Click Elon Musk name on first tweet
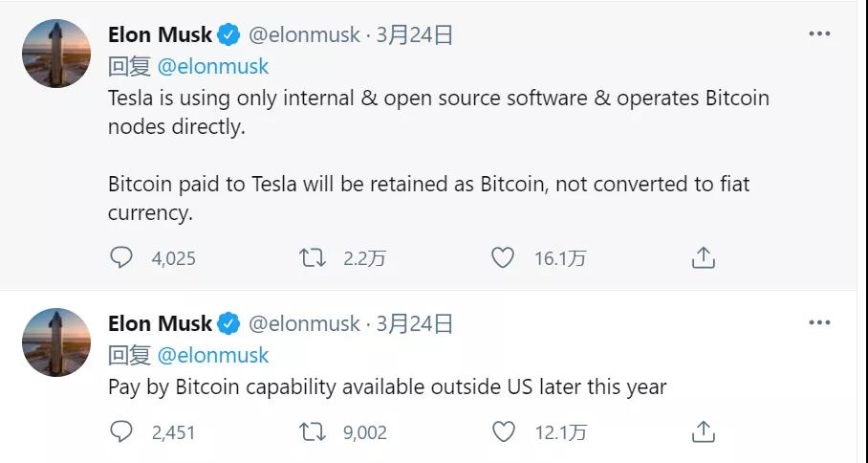The width and height of the screenshot is (868, 463). coord(160,34)
